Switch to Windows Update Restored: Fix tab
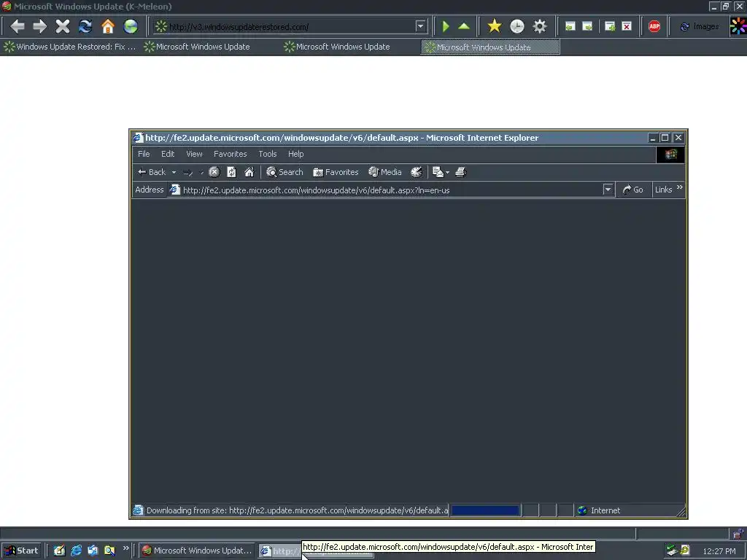 pos(70,47)
